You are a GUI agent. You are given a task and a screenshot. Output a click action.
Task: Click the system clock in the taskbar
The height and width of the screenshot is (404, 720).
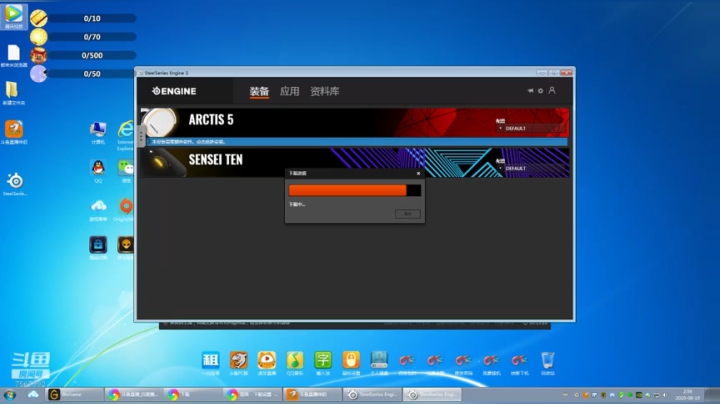pos(687,394)
